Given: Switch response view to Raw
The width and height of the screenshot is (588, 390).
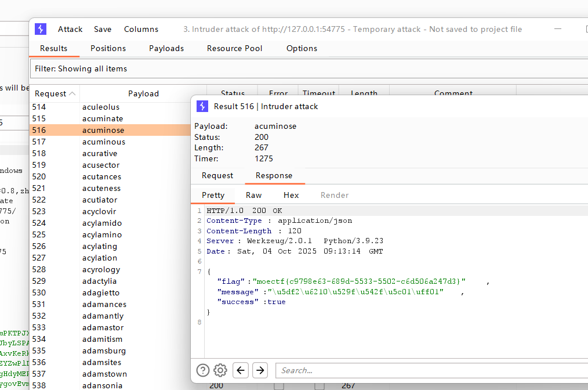Looking at the screenshot, I should [254, 195].
